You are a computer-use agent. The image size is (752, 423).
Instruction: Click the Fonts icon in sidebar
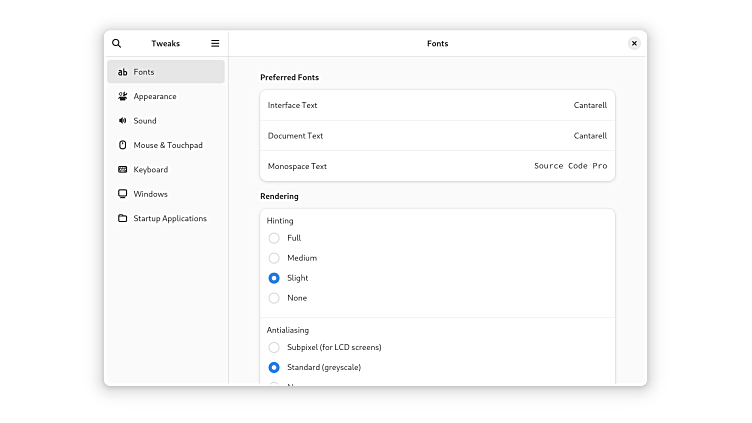tap(122, 72)
